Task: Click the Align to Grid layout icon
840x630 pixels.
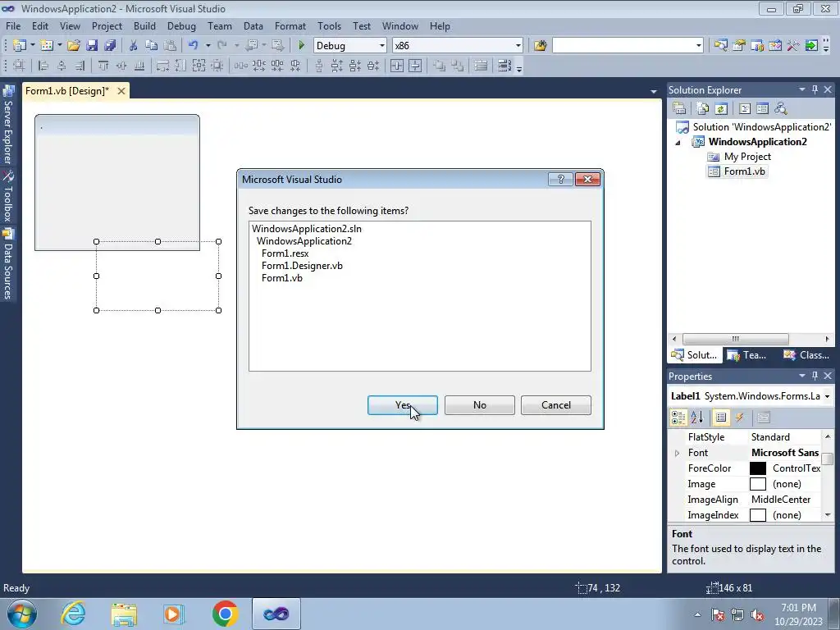Action: [x=20, y=66]
